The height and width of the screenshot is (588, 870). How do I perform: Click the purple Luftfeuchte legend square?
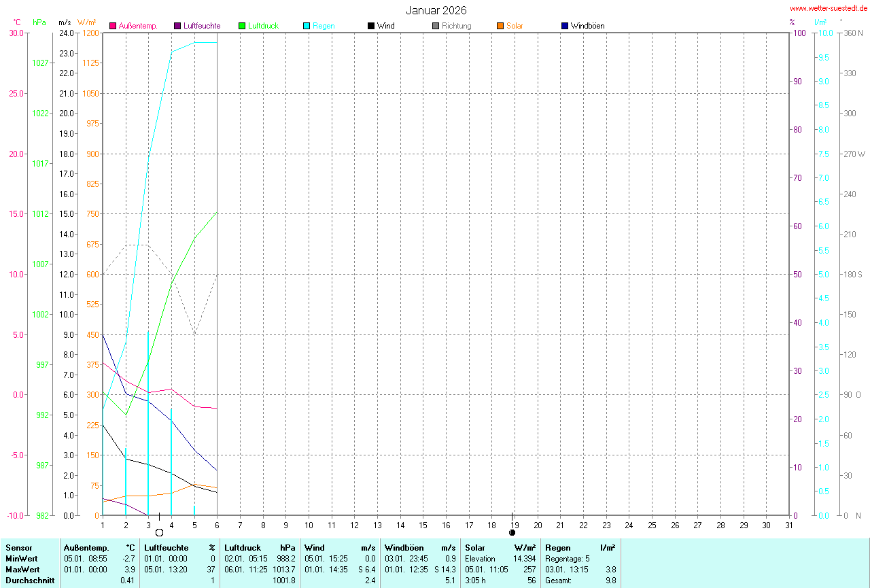click(x=177, y=26)
